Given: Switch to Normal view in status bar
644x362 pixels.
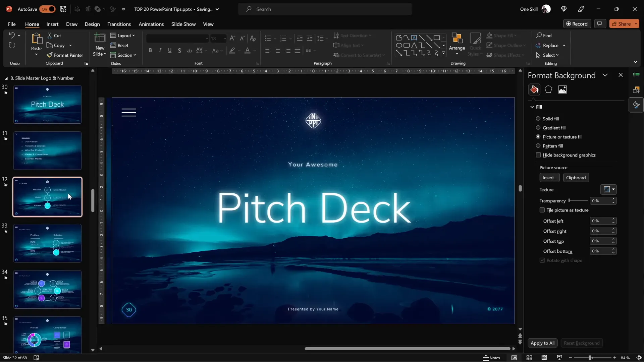Looking at the screenshot, I should point(514,358).
